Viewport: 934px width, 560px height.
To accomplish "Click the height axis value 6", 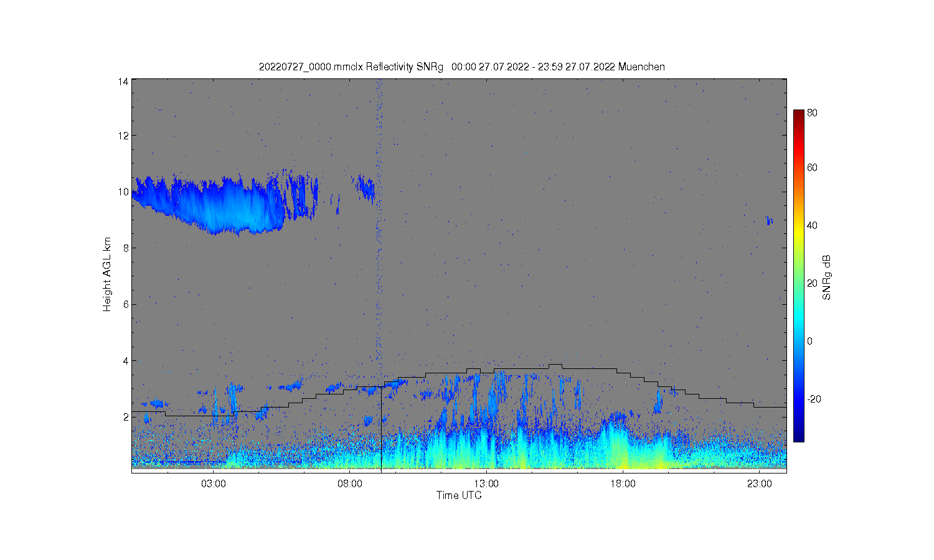I will 126,304.
